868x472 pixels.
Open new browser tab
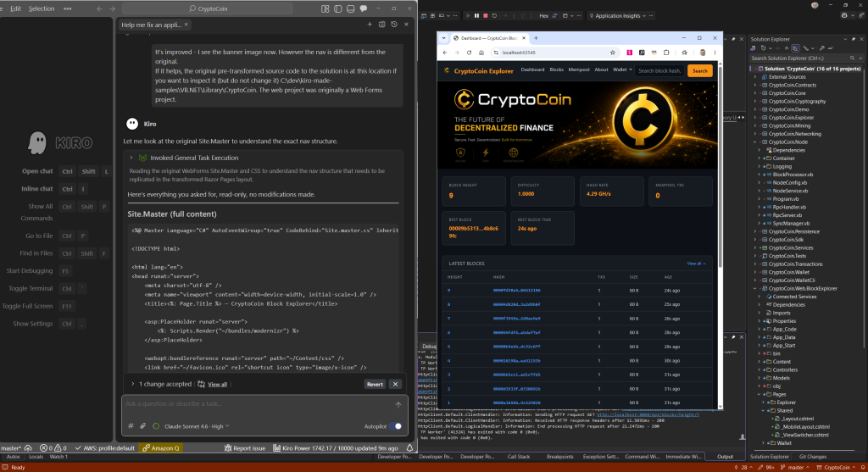click(x=536, y=38)
